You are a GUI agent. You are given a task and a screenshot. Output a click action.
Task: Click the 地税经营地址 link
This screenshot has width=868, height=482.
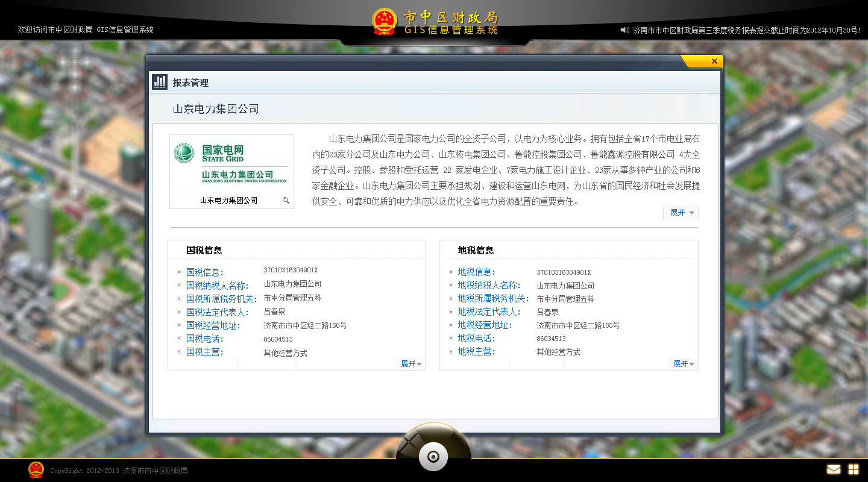[485, 325]
